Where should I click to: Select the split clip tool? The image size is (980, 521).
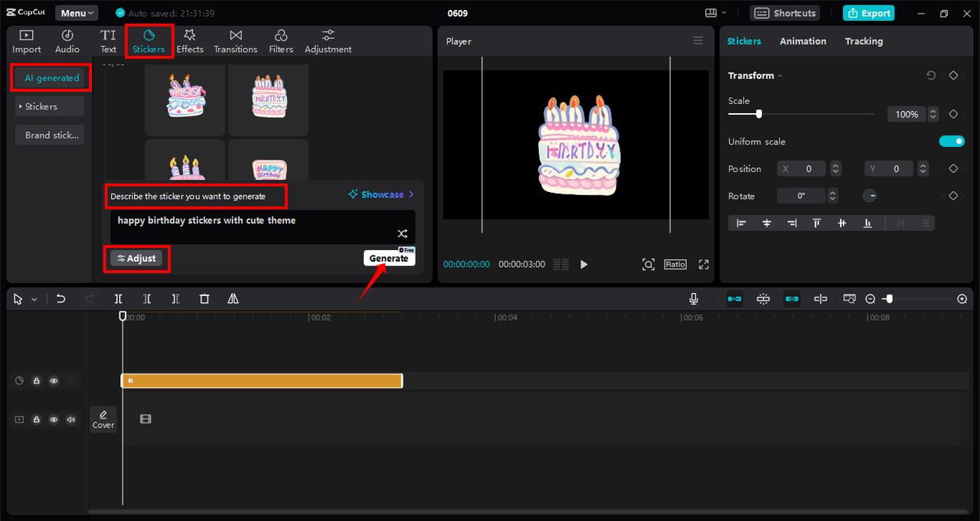coord(118,299)
